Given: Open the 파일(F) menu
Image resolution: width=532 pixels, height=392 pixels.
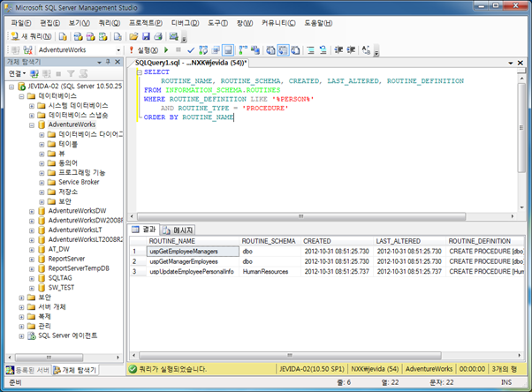Looking at the screenshot, I should tap(20, 23).
